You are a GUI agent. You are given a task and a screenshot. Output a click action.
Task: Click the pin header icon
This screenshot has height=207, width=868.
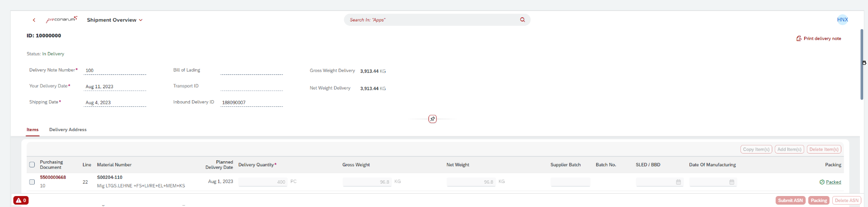(432, 119)
